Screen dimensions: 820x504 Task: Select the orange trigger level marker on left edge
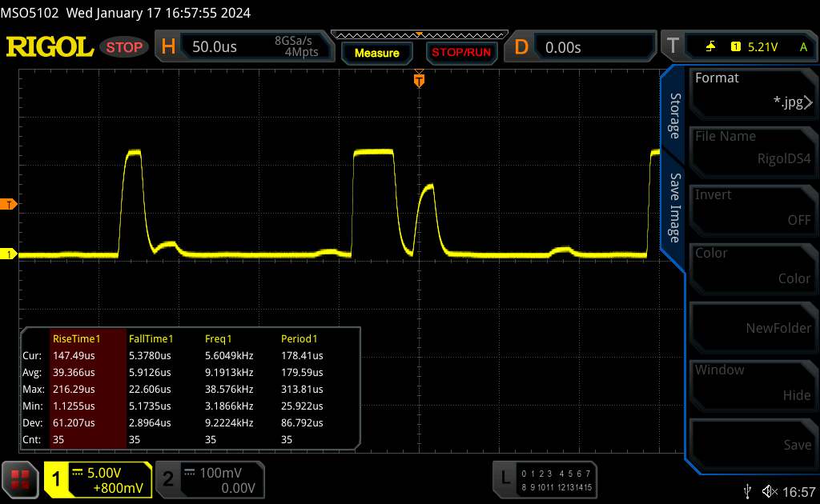coord(8,204)
